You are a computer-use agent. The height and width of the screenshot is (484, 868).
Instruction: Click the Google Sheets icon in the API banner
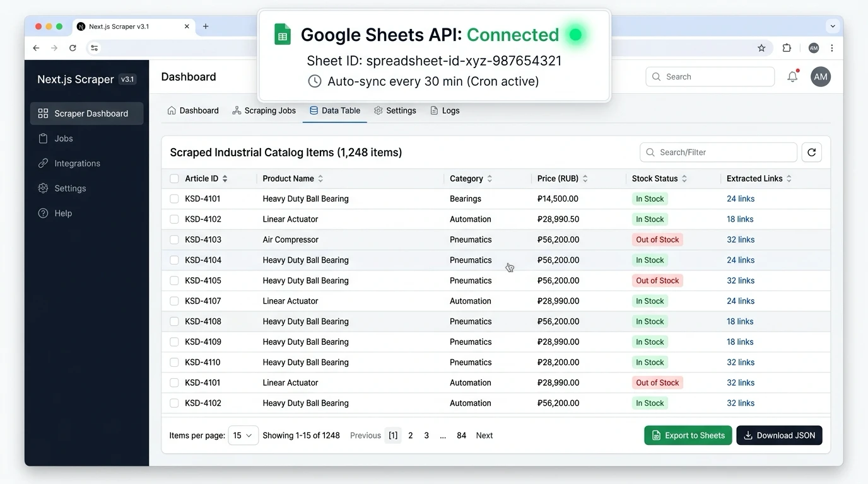click(x=283, y=35)
